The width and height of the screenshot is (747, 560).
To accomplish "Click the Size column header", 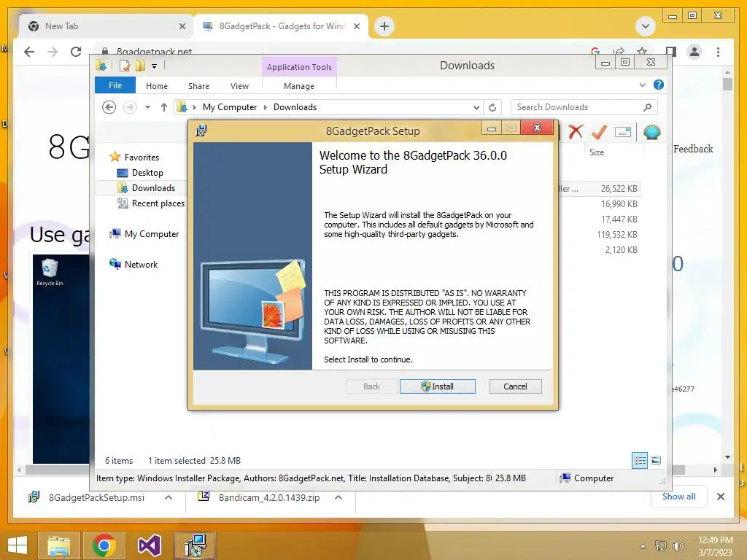I will (597, 152).
